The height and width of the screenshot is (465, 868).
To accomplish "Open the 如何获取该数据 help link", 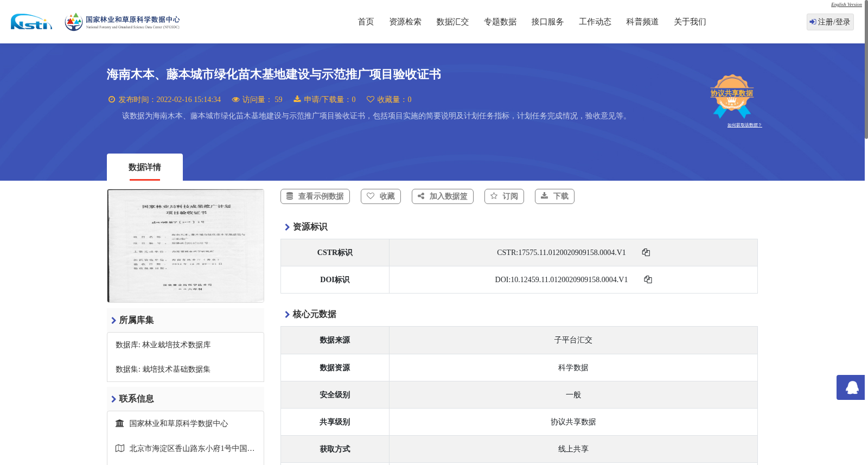I will [744, 125].
